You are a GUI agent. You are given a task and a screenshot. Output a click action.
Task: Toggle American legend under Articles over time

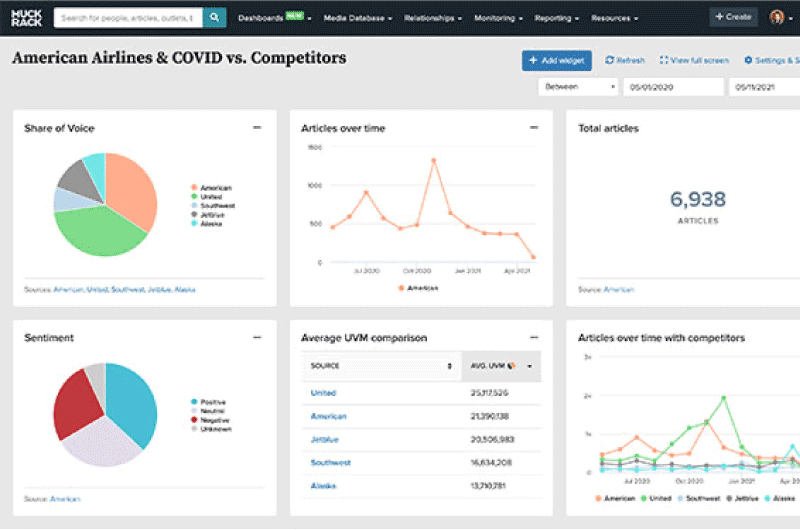(418, 288)
